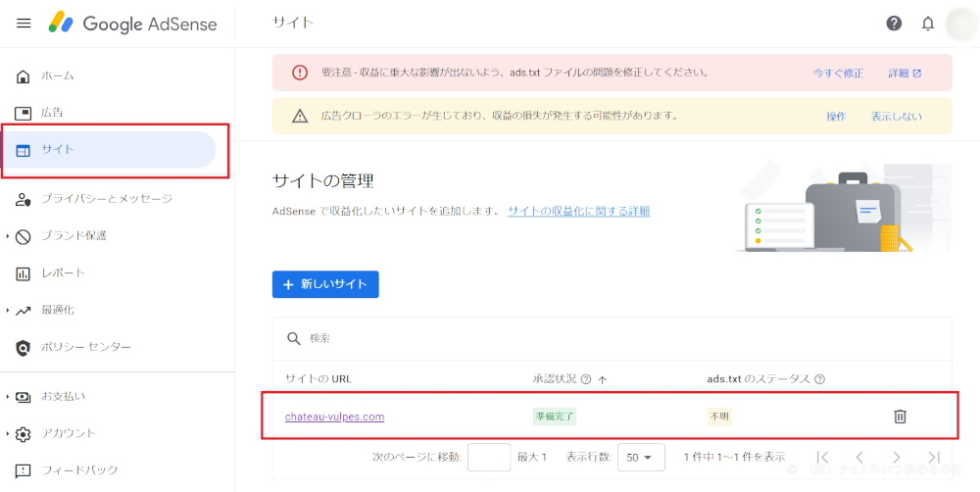Click the サイト sidebar icon
980x492 pixels.
24,150
